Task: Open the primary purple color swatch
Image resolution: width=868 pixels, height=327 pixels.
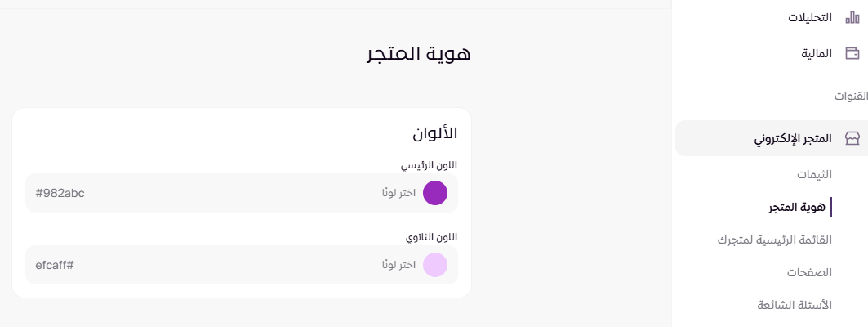Action: click(x=435, y=193)
